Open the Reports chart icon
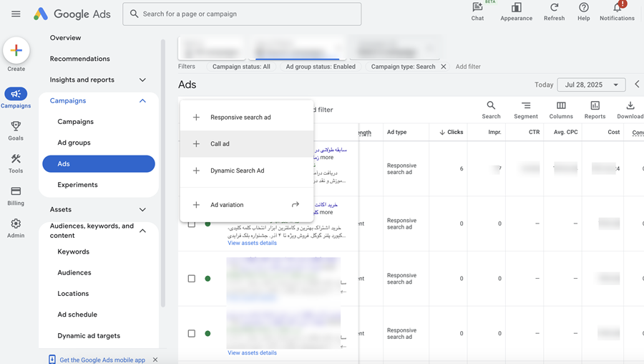Image resolution: width=644 pixels, height=364 pixels. coord(595,105)
